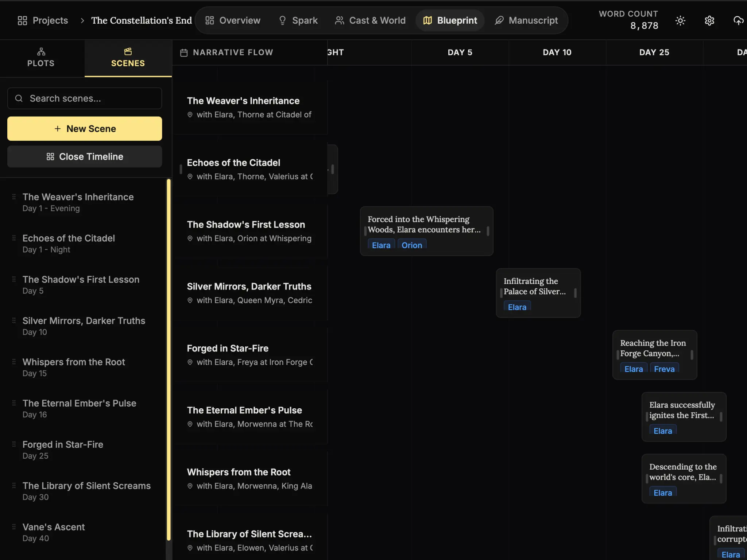Click the clapperboard icon on the Scenes tab

[128, 51]
